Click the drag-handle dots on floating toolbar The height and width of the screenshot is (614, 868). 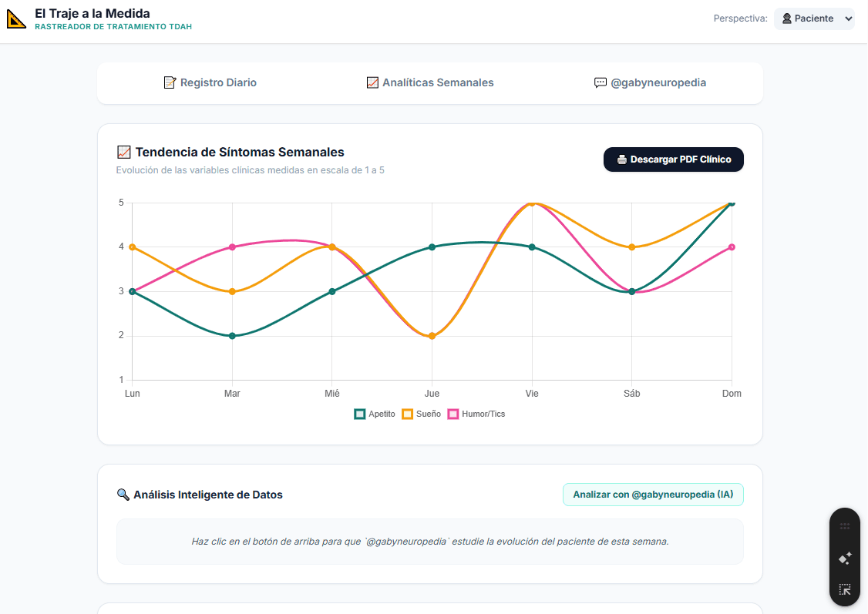point(845,526)
